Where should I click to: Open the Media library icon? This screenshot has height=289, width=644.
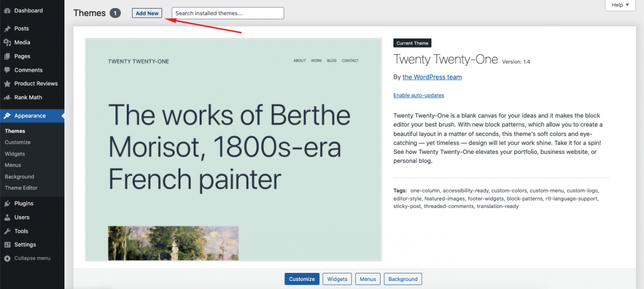pyautogui.click(x=7, y=42)
